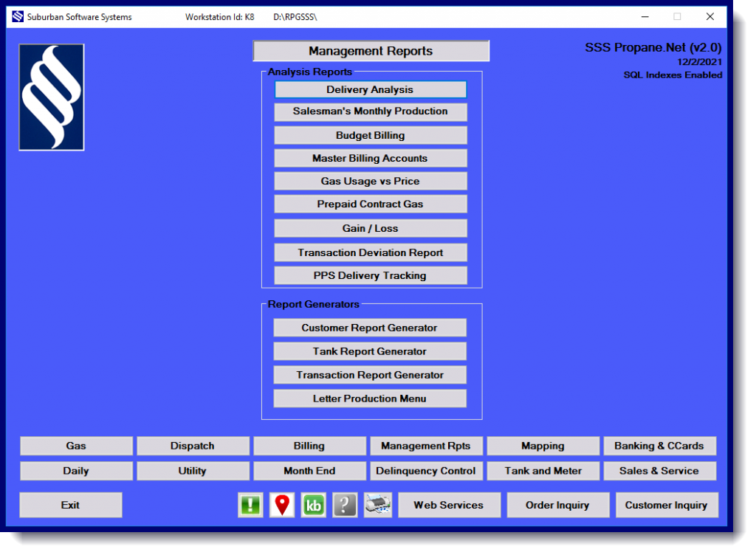756x555 pixels.
Task: Switch to the Dispatch menu
Action: (193, 446)
